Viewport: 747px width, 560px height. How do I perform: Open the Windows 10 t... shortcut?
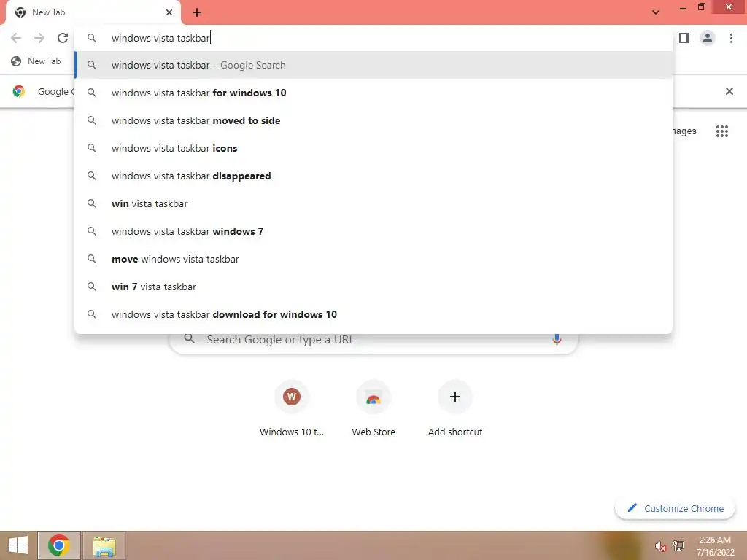292,408
